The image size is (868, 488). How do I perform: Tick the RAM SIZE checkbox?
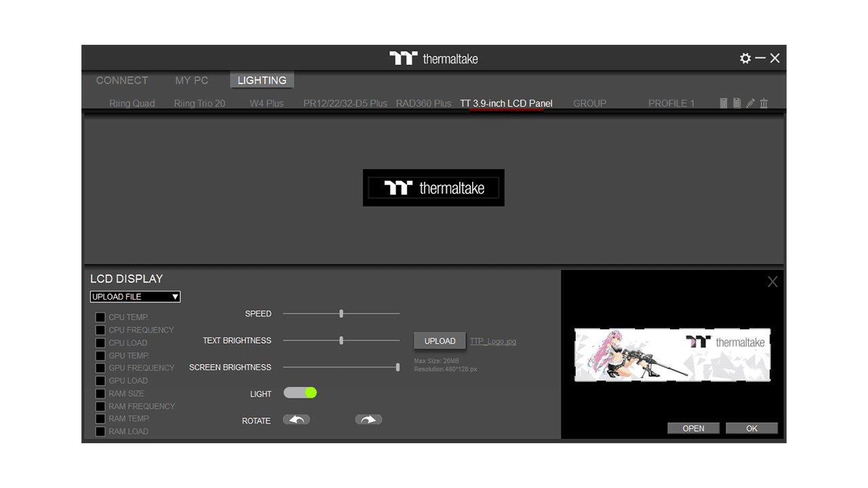coord(100,394)
